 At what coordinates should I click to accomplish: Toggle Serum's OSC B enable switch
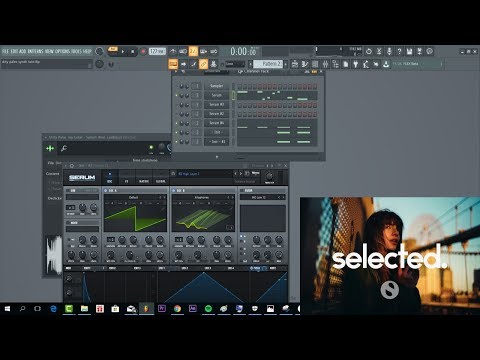coord(174,191)
